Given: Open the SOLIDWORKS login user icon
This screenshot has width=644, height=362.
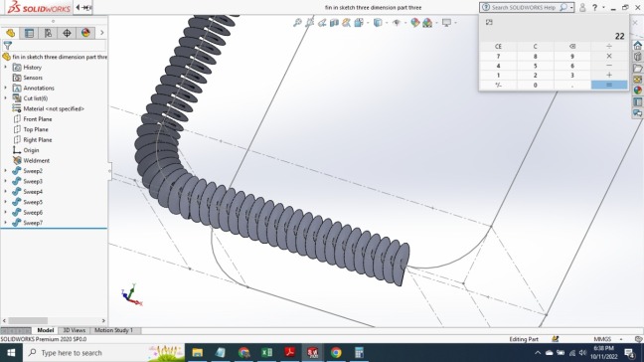Looking at the screenshot, I should coord(582,7).
